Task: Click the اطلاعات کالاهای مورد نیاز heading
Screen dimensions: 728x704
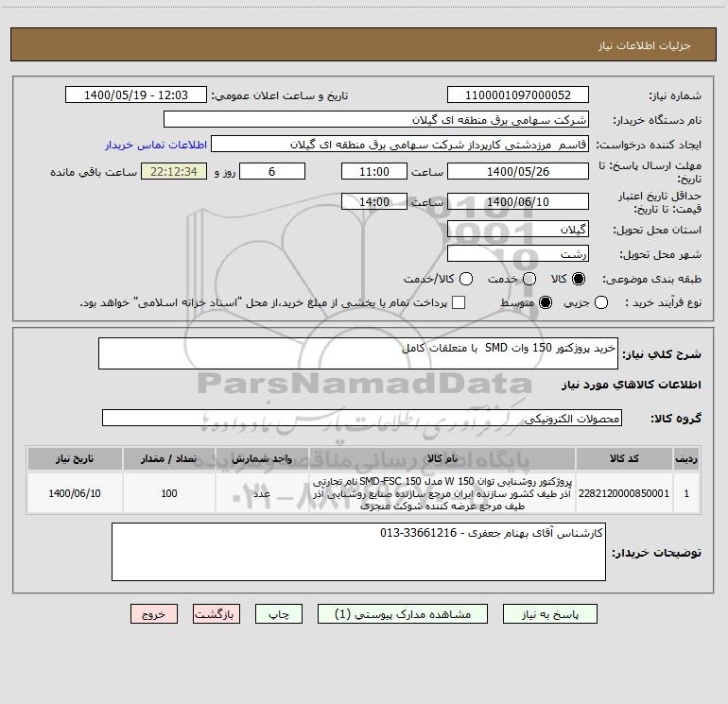Action: click(631, 385)
